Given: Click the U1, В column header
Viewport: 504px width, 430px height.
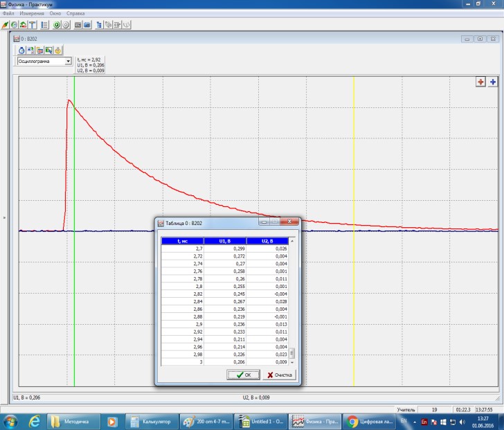Looking at the screenshot, I should 225,241.
